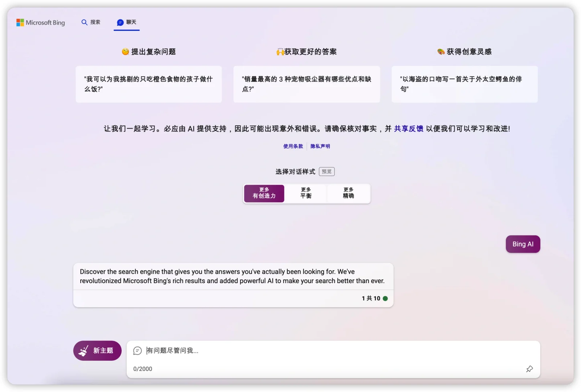Click the pin icon in input box

[529, 369]
